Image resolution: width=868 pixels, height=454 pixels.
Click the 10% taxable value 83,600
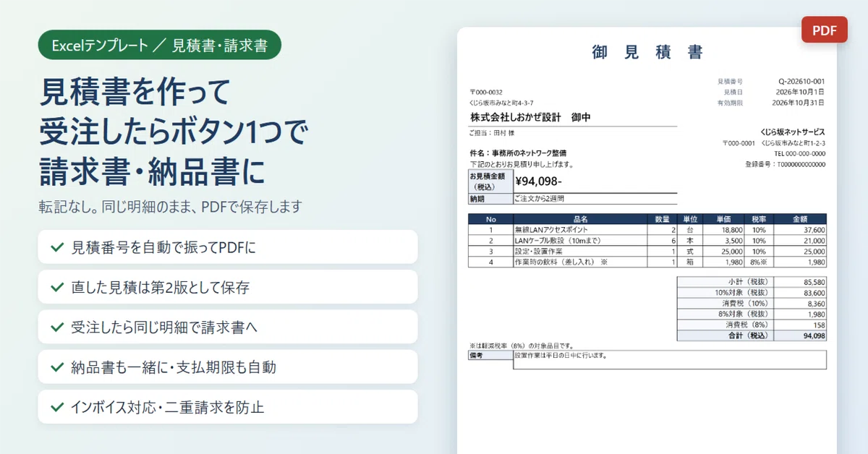click(814, 293)
